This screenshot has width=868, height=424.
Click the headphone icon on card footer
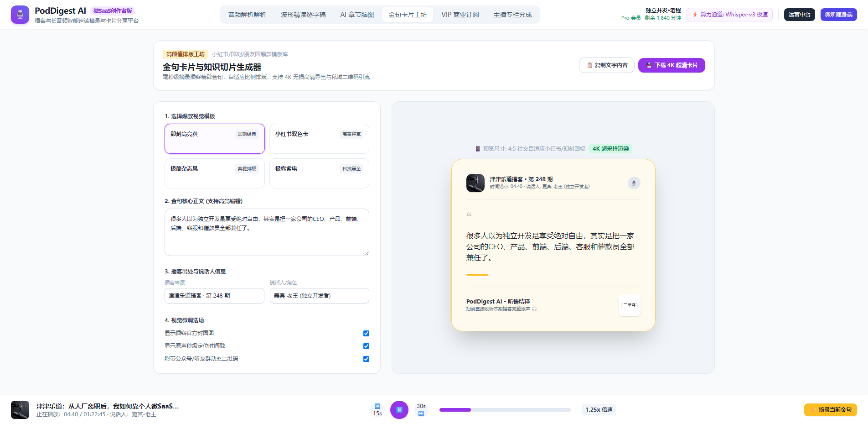pyautogui.click(x=534, y=309)
